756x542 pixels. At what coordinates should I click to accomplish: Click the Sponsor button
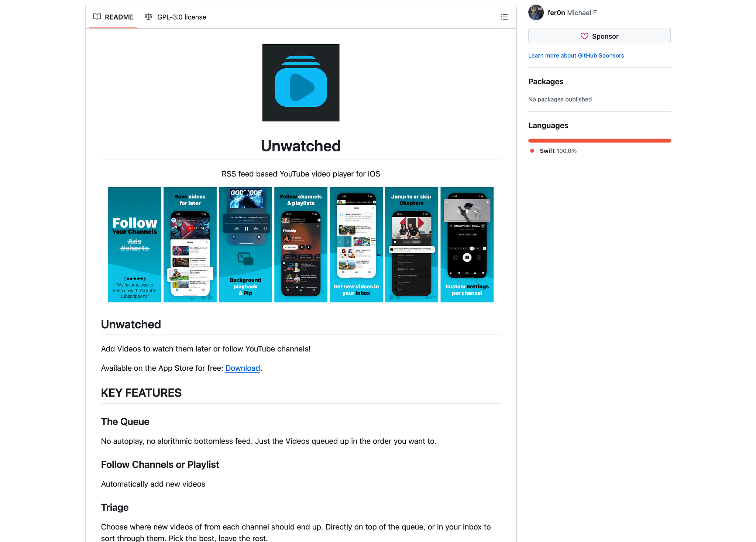[599, 36]
